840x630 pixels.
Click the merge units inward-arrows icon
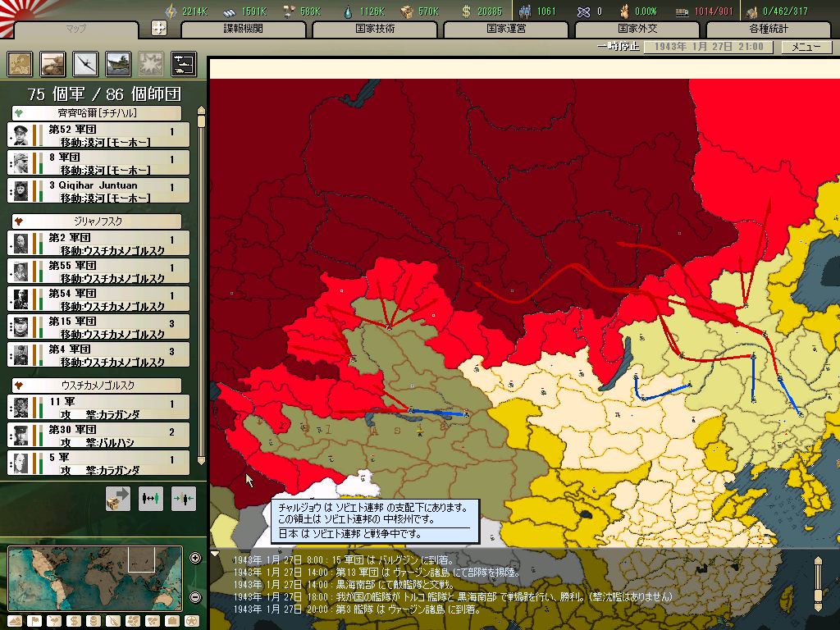(183, 498)
